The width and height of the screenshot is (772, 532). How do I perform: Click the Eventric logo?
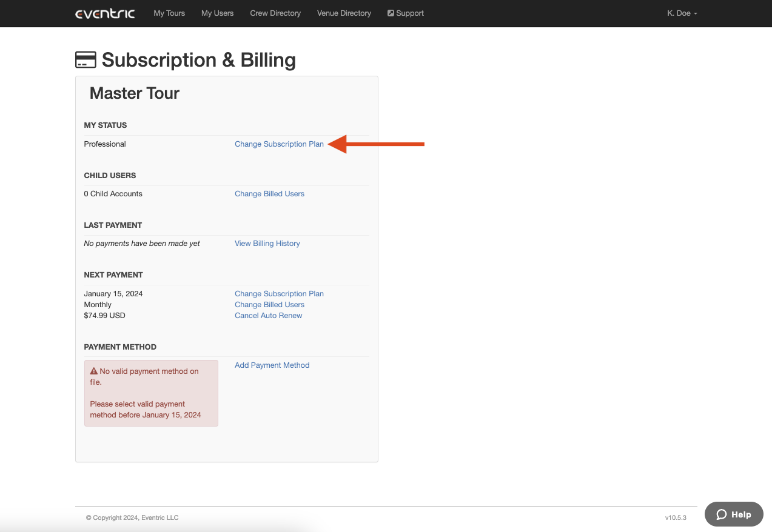(x=105, y=13)
